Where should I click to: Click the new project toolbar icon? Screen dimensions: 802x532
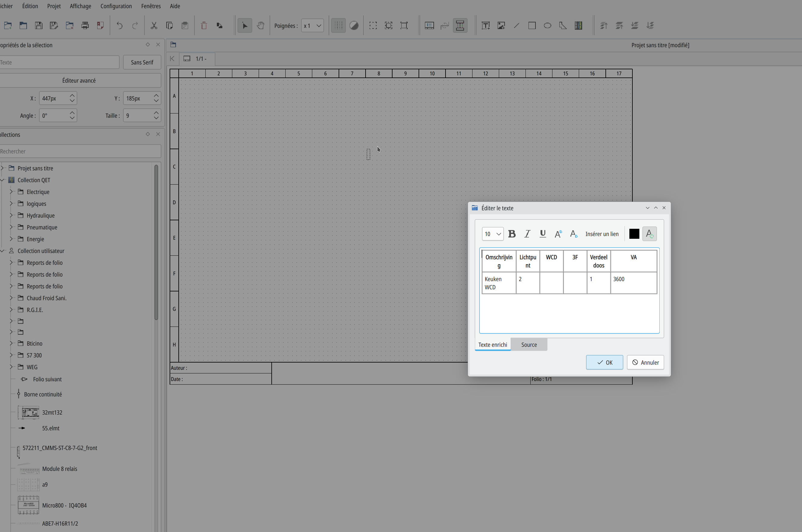pos(8,25)
